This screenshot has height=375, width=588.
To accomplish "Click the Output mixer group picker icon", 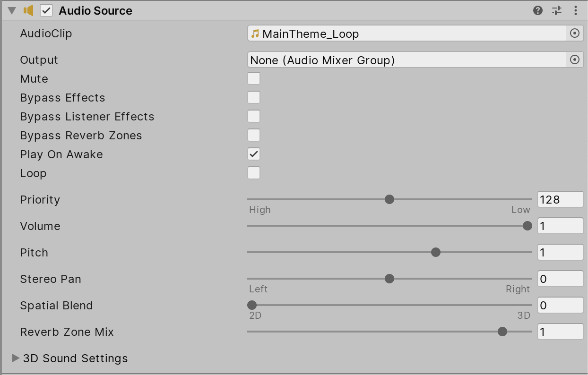I will point(575,60).
